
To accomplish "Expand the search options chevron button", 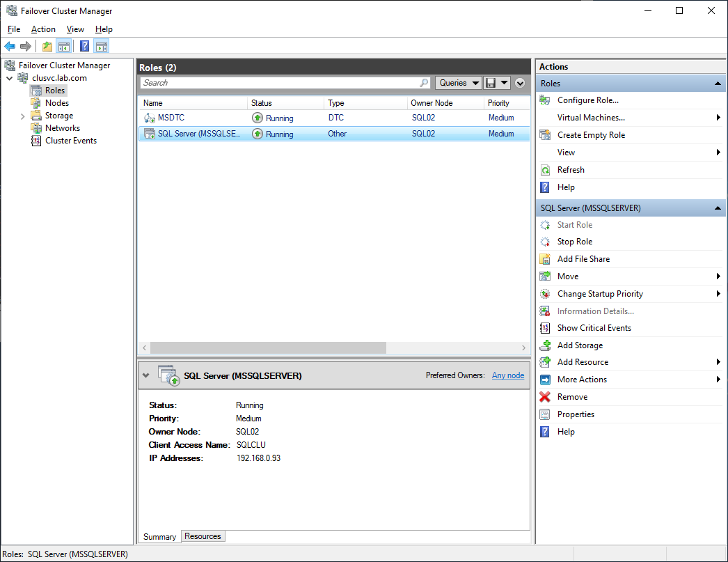I will 520,83.
